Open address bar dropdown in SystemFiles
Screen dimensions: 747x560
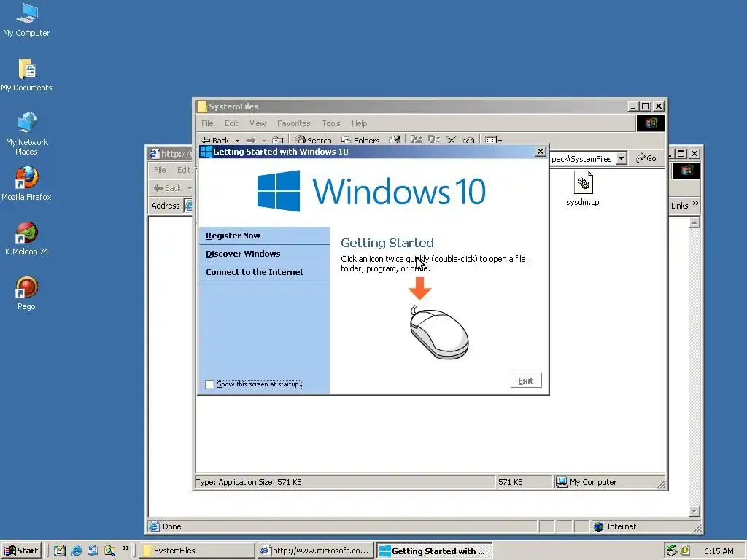point(622,158)
